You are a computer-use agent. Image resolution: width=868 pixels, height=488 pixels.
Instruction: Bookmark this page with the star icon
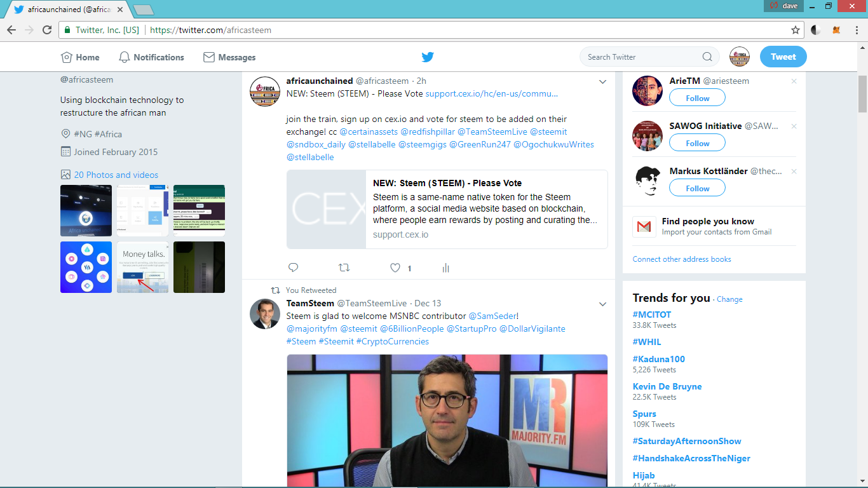796,30
